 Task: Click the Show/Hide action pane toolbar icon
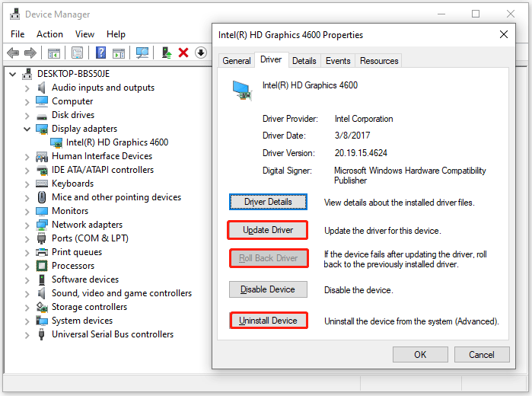119,53
